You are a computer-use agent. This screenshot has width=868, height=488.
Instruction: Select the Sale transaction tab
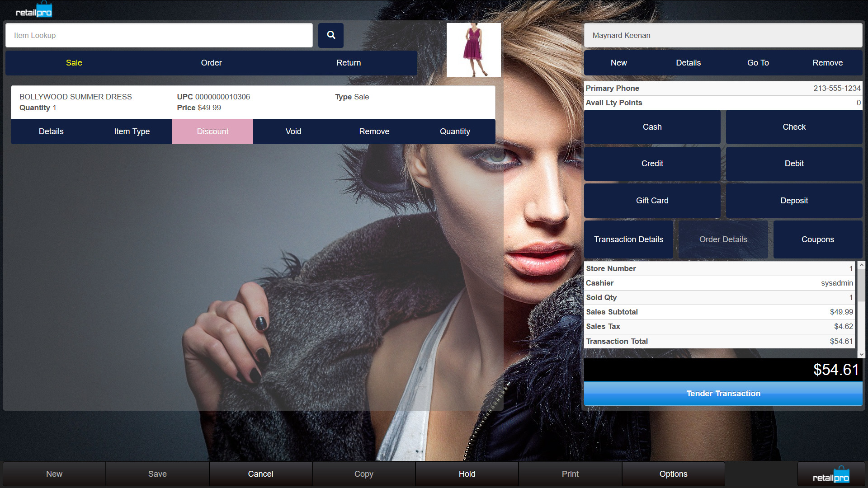[x=74, y=63]
